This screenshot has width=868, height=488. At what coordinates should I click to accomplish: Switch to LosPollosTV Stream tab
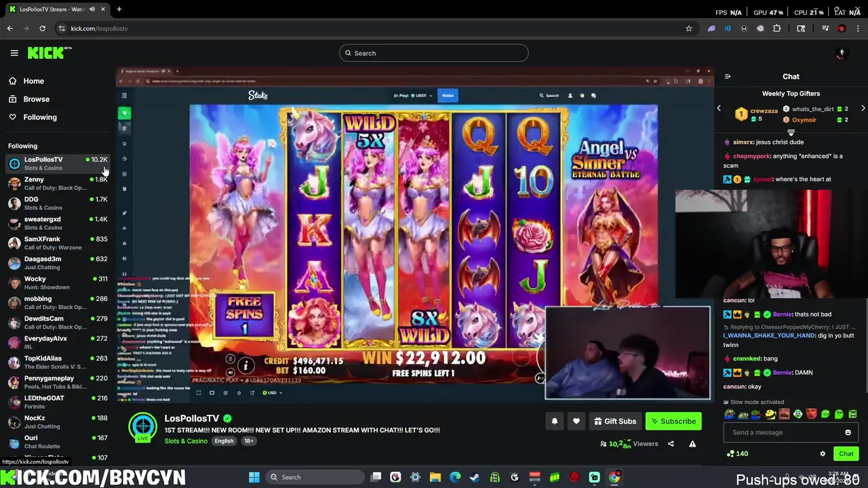tap(56, 9)
